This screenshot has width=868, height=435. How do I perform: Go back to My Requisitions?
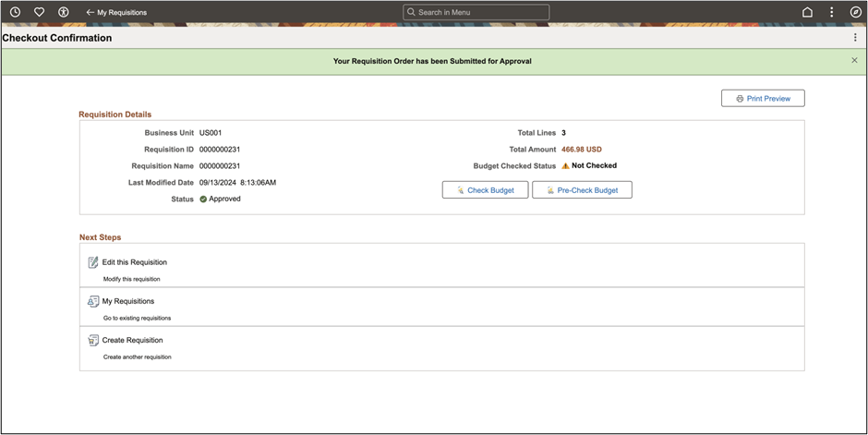tap(116, 12)
